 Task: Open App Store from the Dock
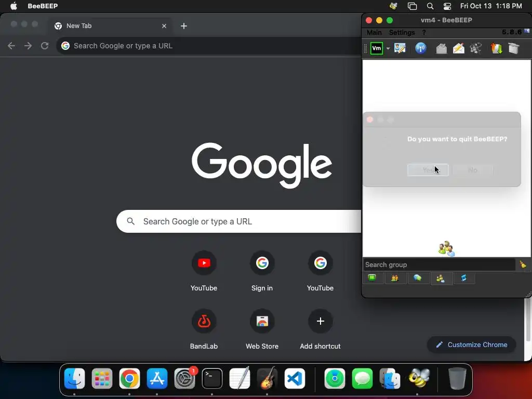point(157,378)
